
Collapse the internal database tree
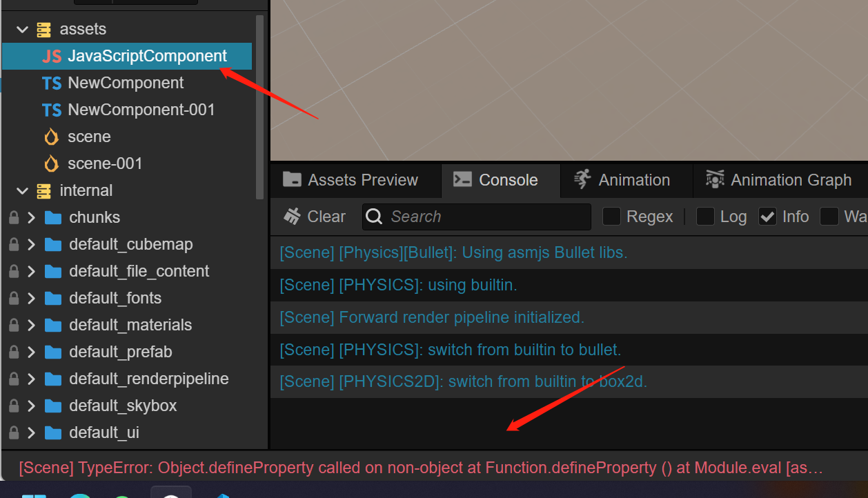[x=23, y=191]
